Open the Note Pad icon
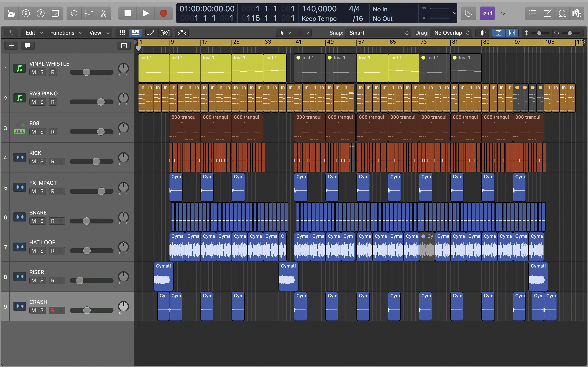Image resolution: width=588 pixels, height=367 pixels. point(547,13)
